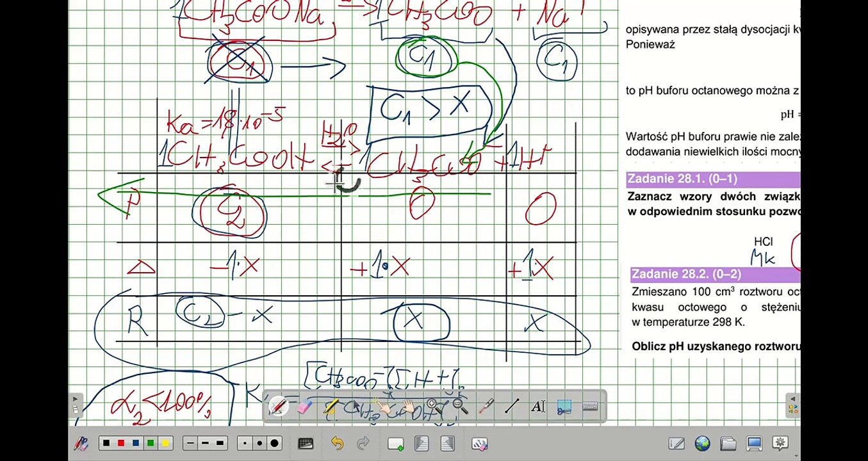Viewport: 868px width, 461px height.
Task: Click the 'HCl' formula in the document
Action: click(x=764, y=241)
